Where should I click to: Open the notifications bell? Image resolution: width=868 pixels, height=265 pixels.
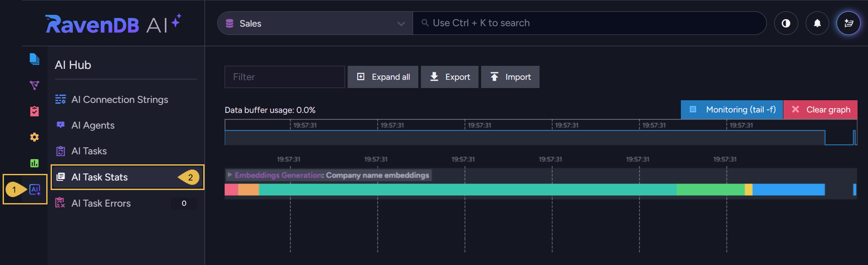click(x=817, y=23)
